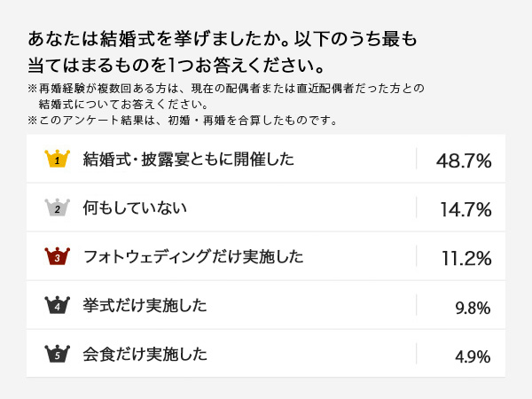This screenshot has width=532, height=399.
Task: Select the black crown rank 5 icon
Action: pos(57,355)
